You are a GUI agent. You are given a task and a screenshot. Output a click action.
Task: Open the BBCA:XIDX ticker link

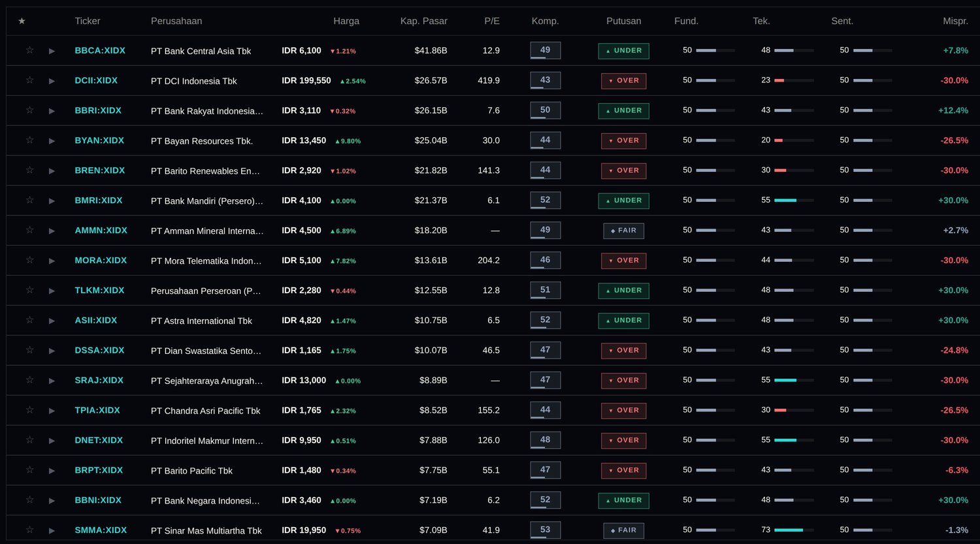click(100, 50)
